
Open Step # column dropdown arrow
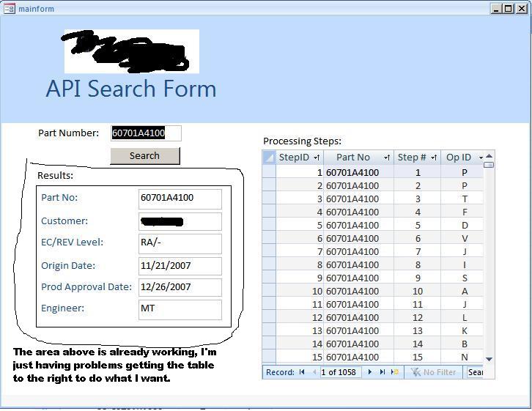434,158
